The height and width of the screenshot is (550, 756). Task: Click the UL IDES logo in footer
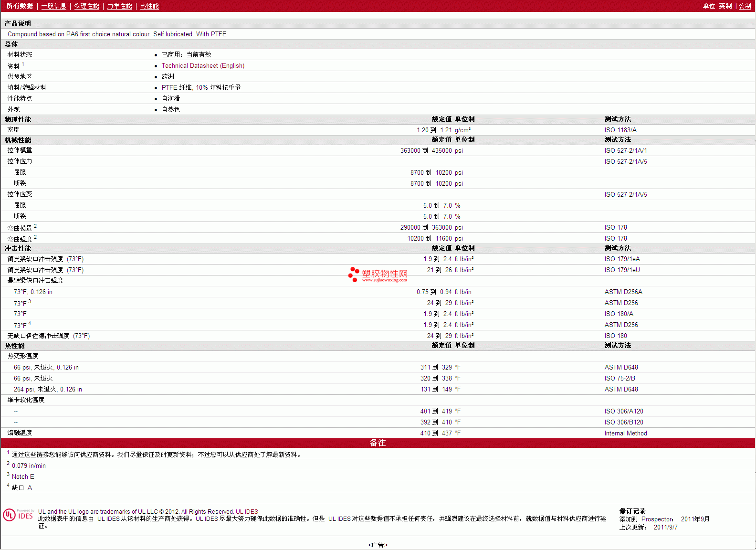point(18,515)
